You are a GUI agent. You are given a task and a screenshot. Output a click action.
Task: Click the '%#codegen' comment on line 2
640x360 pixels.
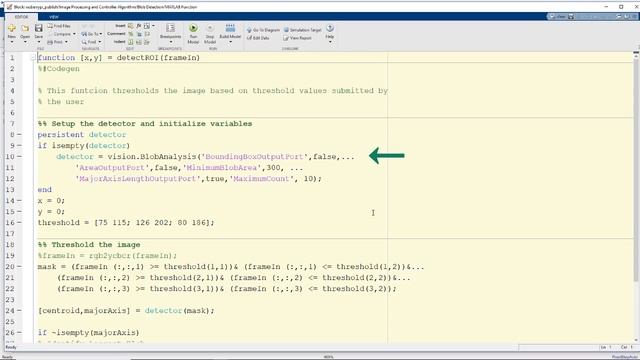59,69
